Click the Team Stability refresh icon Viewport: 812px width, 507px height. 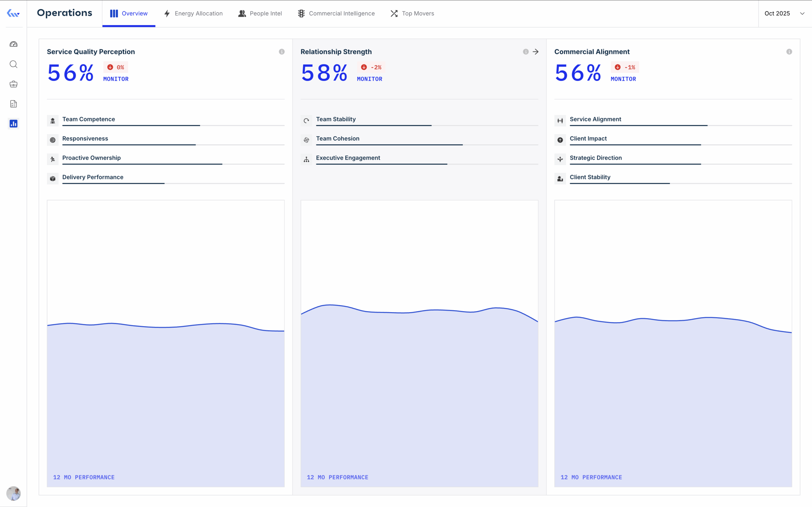coord(306,120)
